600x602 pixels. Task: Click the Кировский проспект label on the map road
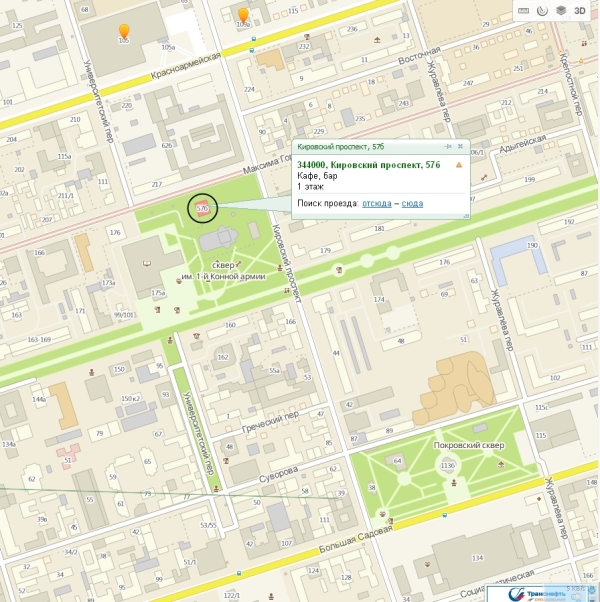[286, 265]
